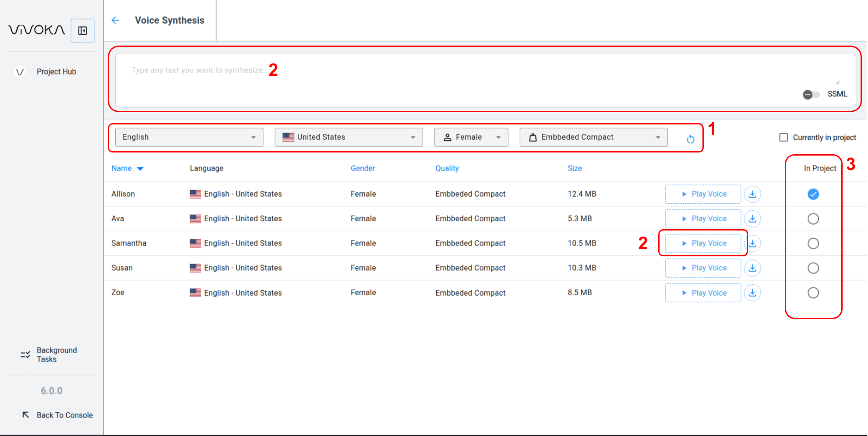The height and width of the screenshot is (436, 868).
Task: Open Background Tasks in the sidebar
Action: pos(56,354)
